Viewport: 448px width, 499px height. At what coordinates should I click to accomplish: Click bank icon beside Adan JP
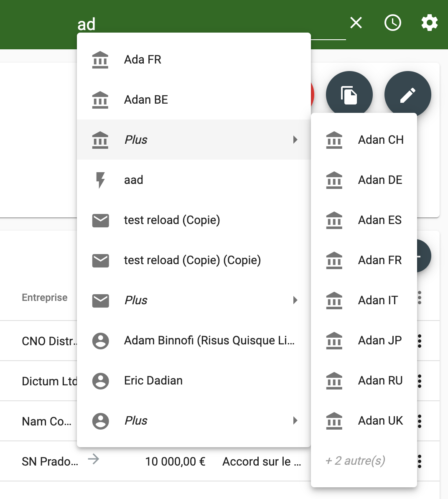tap(334, 341)
